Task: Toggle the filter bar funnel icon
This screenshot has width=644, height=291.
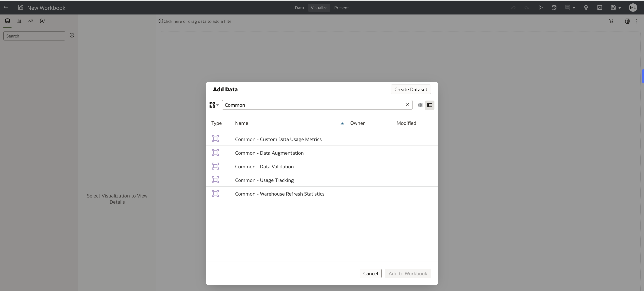Action: (611, 21)
